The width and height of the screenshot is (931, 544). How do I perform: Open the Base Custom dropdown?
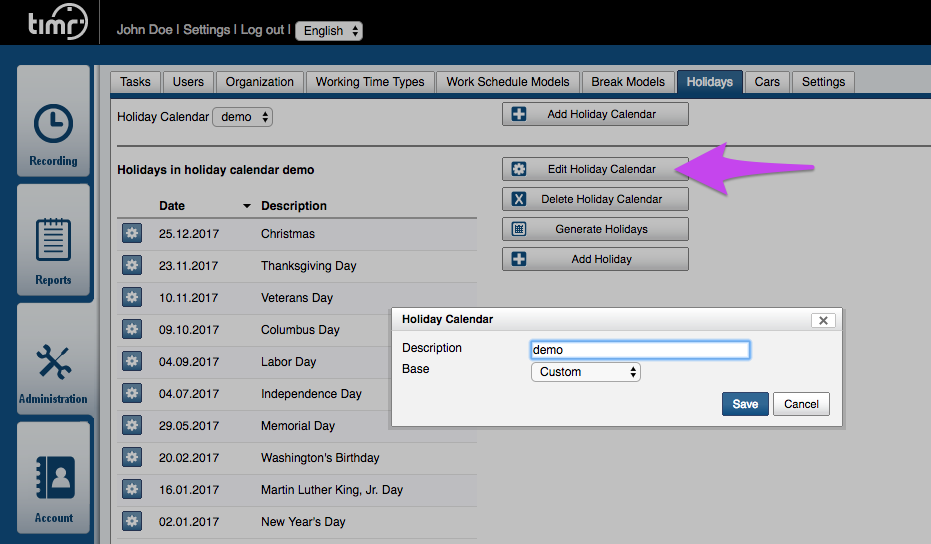click(585, 372)
